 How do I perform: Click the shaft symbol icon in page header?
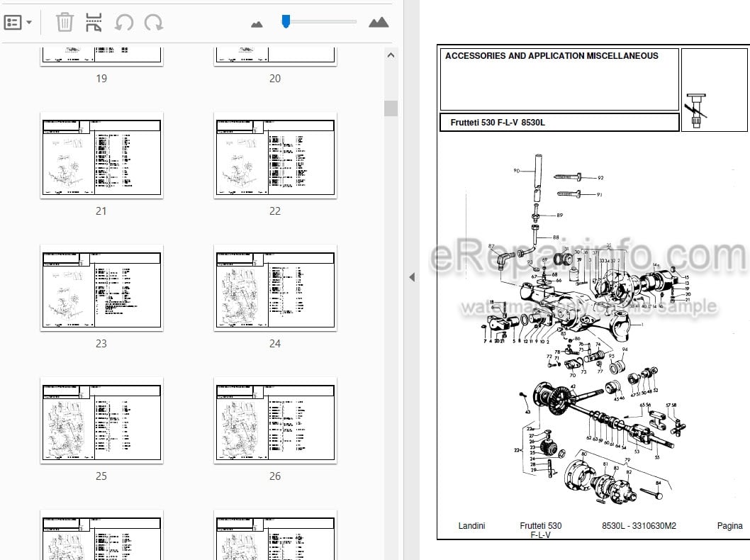point(696,111)
